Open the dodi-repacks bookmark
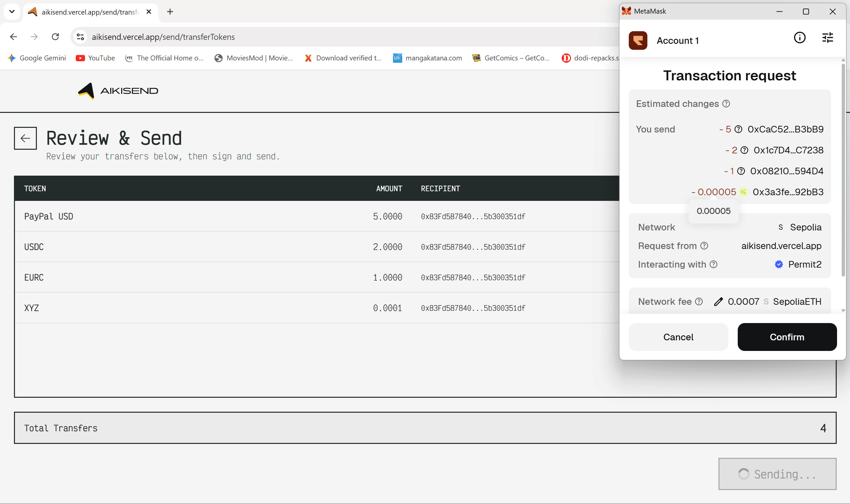The height and width of the screenshot is (504, 850). coord(591,58)
